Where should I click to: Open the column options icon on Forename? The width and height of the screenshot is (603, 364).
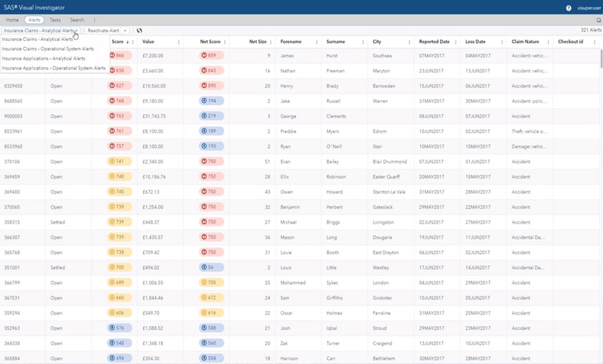pos(316,41)
